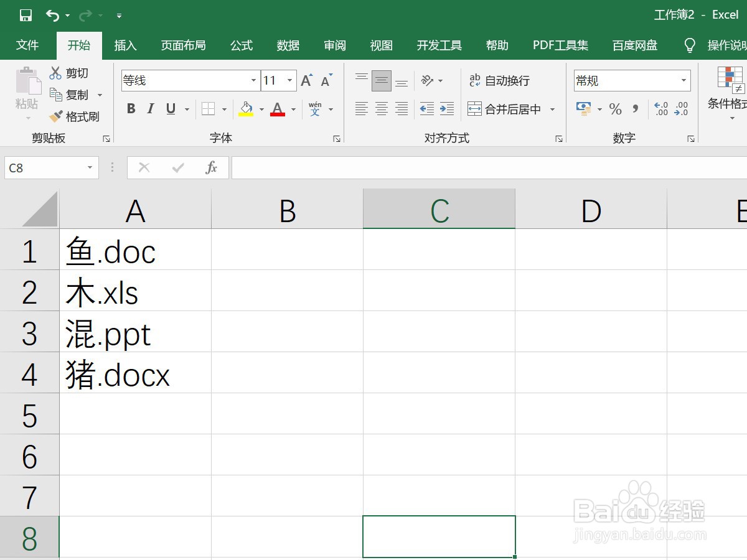
Task: Click the 粘贴 paste button
Action: tap(27, 93)
